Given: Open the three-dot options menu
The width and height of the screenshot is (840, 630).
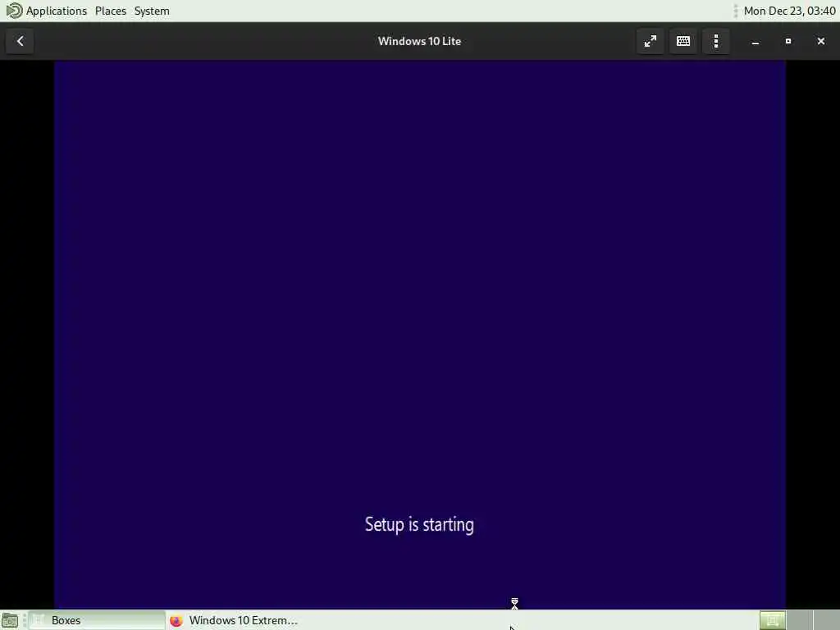Looking at the screenshot, I should coord(715,41).
